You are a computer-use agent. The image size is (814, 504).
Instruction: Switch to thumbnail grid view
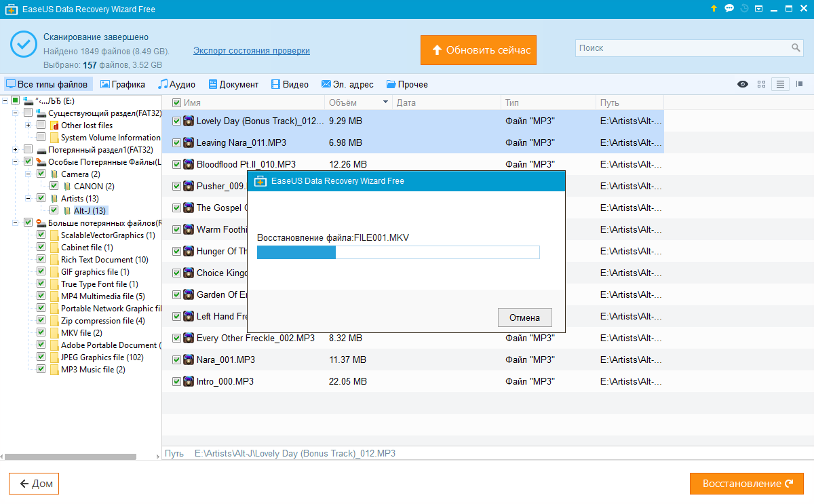(761, 84)
